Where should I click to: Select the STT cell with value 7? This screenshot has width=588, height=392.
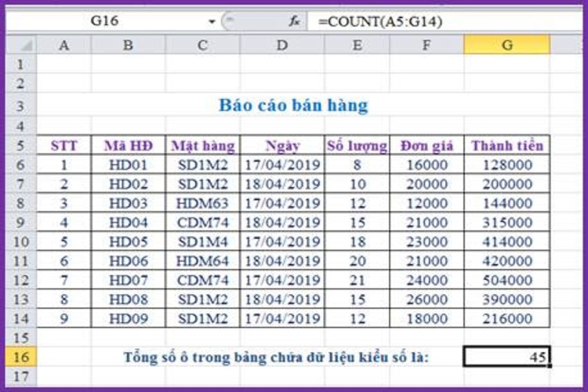[64, 280]
